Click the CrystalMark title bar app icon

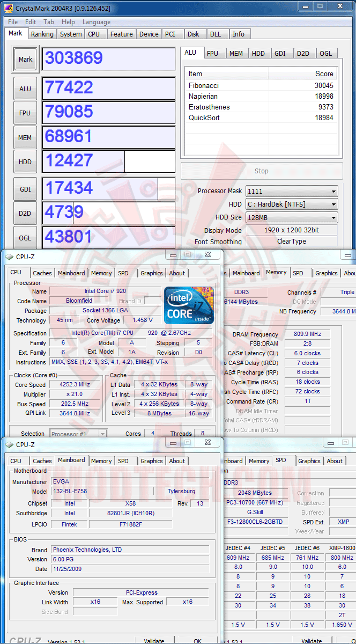(x=8, y=8)
